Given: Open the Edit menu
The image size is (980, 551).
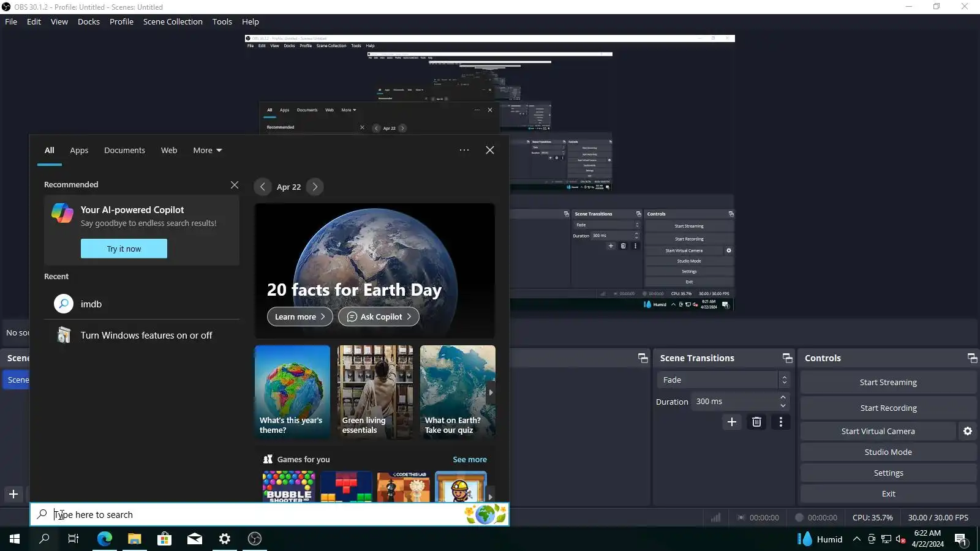Looking at the screenshot, I should pyautogui.click(x=34, y=21).
